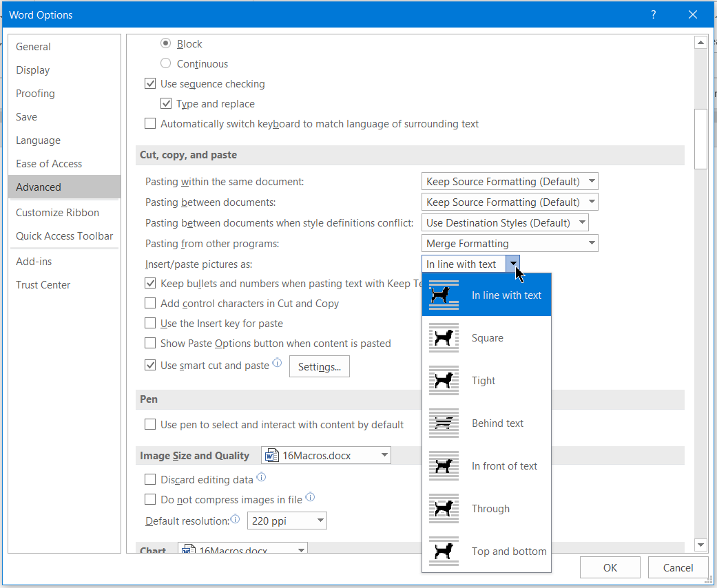Click info icon beside Use smart cut and paste
This screenshot has width=717, height=588.
click(277, 363)
